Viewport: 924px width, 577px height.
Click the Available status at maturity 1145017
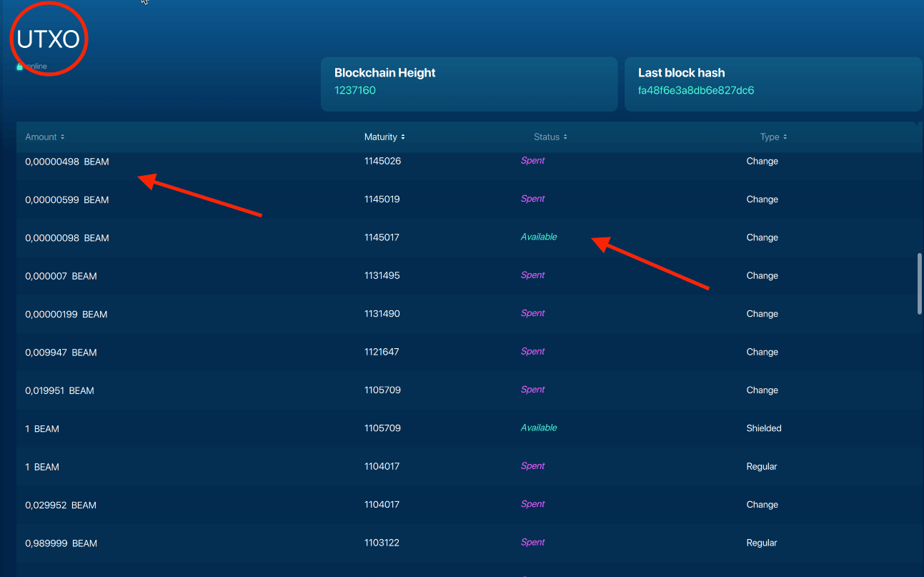[x=538, y=237]
